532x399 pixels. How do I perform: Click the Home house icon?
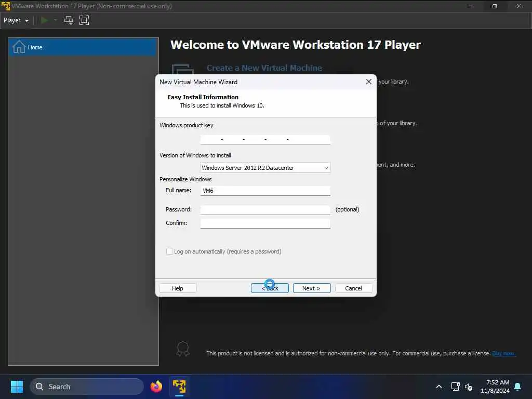[x=19, y=47]
